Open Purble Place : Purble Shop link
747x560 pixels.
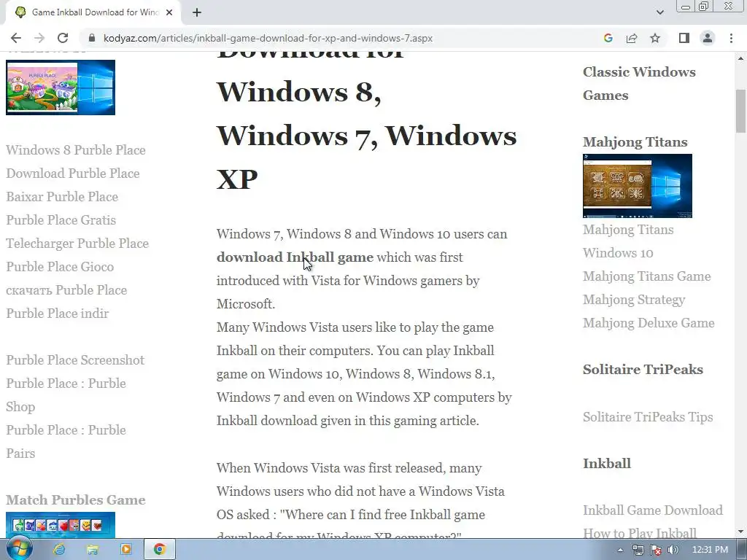point(66,394)
